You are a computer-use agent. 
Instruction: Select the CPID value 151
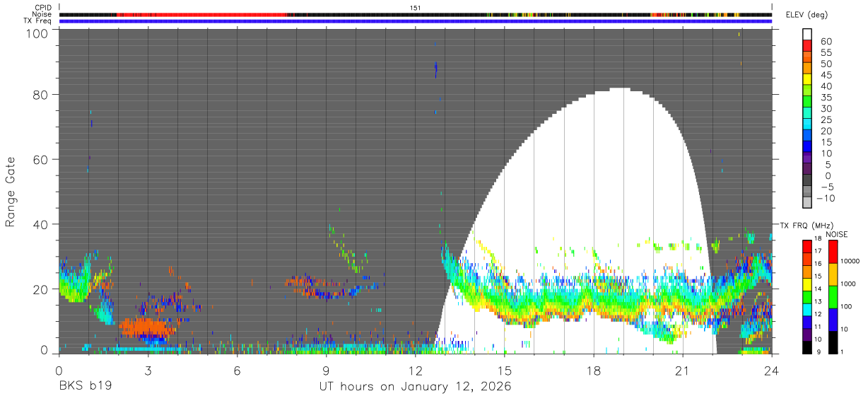point(416,7)
